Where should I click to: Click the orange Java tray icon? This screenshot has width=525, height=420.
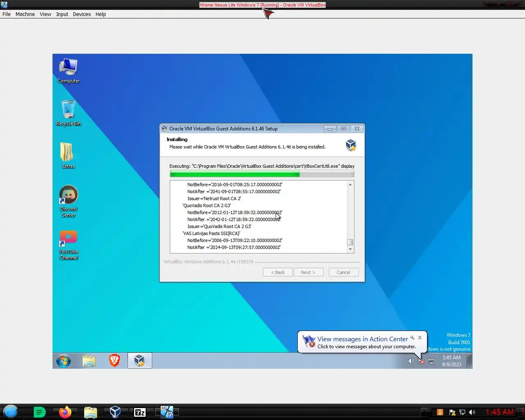[440, 412]
